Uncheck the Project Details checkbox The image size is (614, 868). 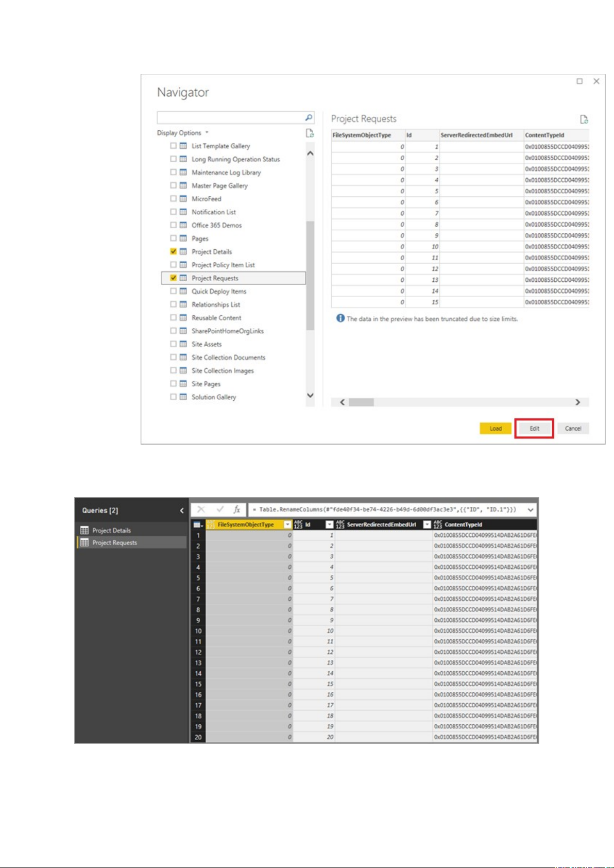click(x=174, y=251)
